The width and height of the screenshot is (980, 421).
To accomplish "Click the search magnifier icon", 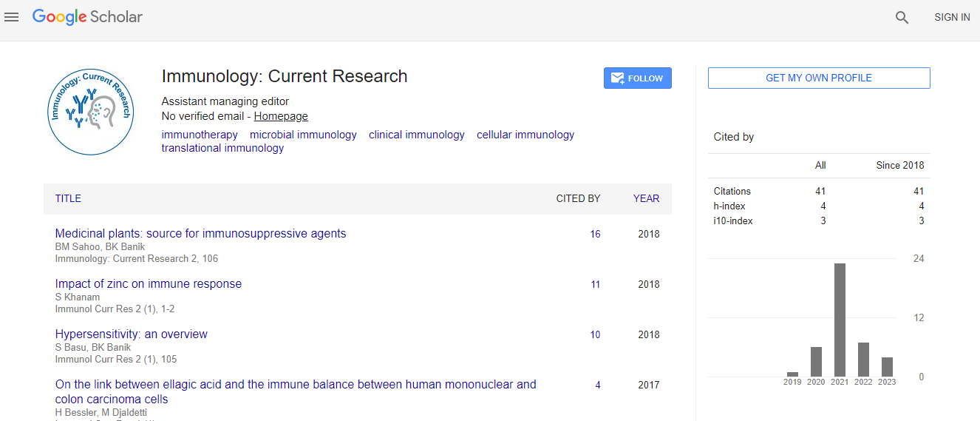I will [902, 18].
